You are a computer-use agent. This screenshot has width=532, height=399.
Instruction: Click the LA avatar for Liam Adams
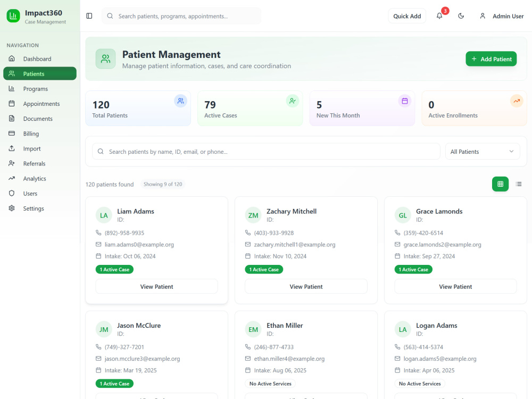pos(104,215)
